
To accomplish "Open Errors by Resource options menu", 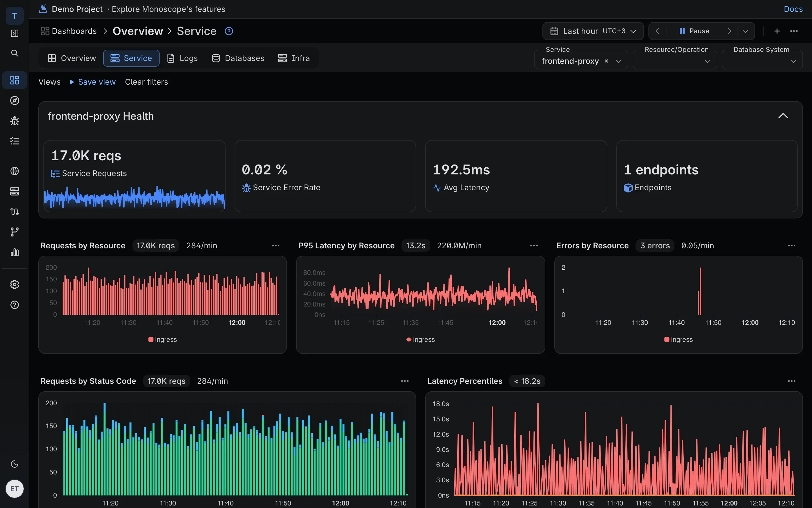I will (x=791, y=246).
